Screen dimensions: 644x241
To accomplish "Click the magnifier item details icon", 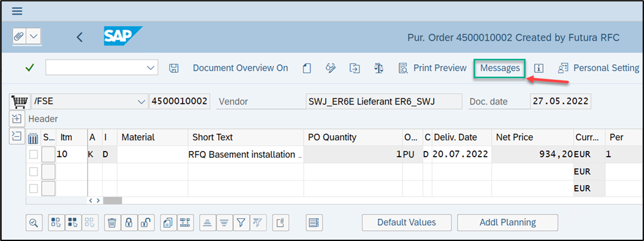I will (34, 223).
